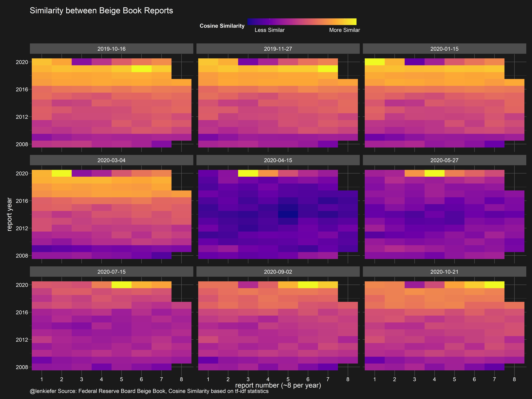The width and height of the screenshot is (532, 399).
Task: Click the 'report number (~8 per year)' axis title
Action: pos(278,385)
